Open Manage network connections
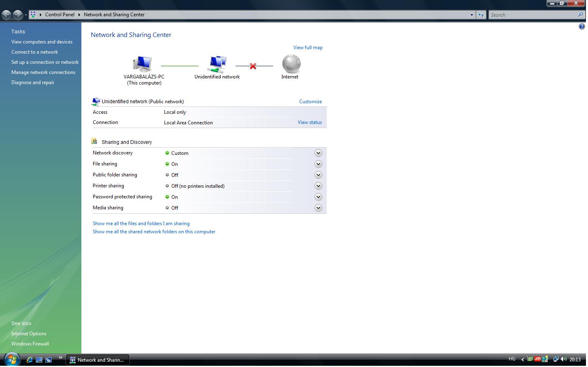 (x=43, y=72)
